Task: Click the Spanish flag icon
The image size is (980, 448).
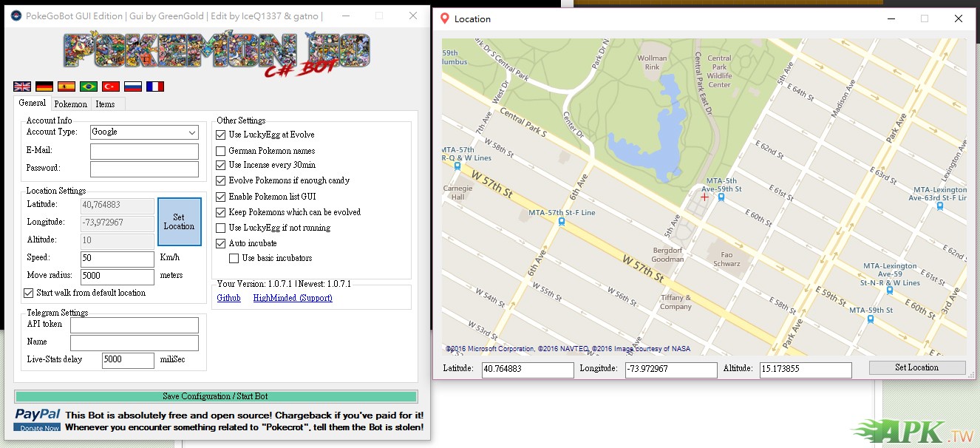Action: [67, 86]
